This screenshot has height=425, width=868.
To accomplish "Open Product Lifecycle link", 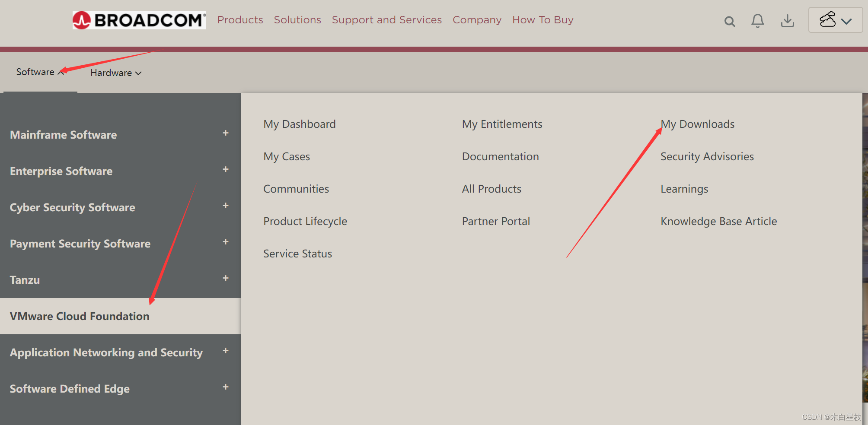I will [x=305, y=222].
